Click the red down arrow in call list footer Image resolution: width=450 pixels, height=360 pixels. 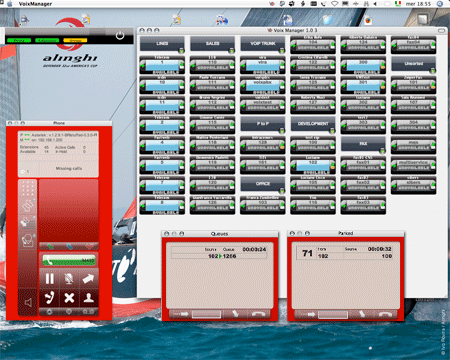point(89,247)
